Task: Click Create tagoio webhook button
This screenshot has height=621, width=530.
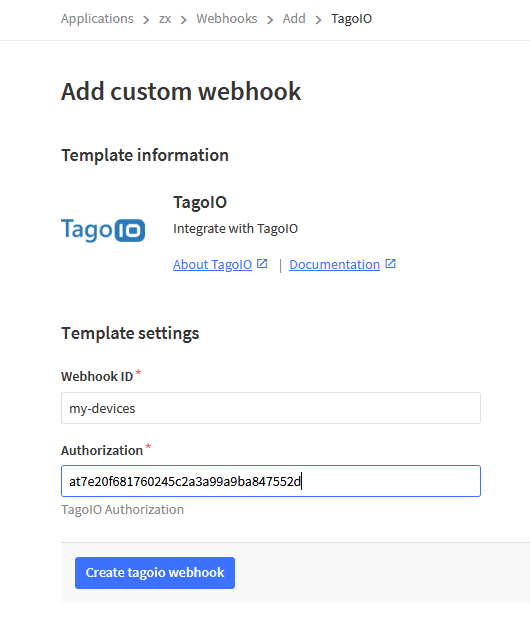Action: click(155, 573)
